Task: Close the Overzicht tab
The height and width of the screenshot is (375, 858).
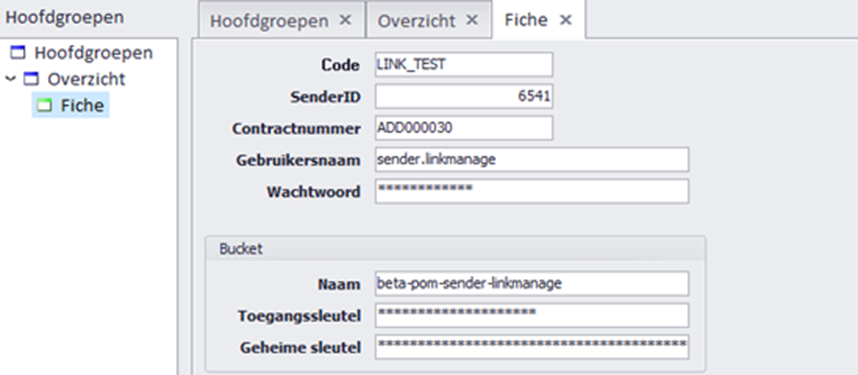Action: coord(472,20)
